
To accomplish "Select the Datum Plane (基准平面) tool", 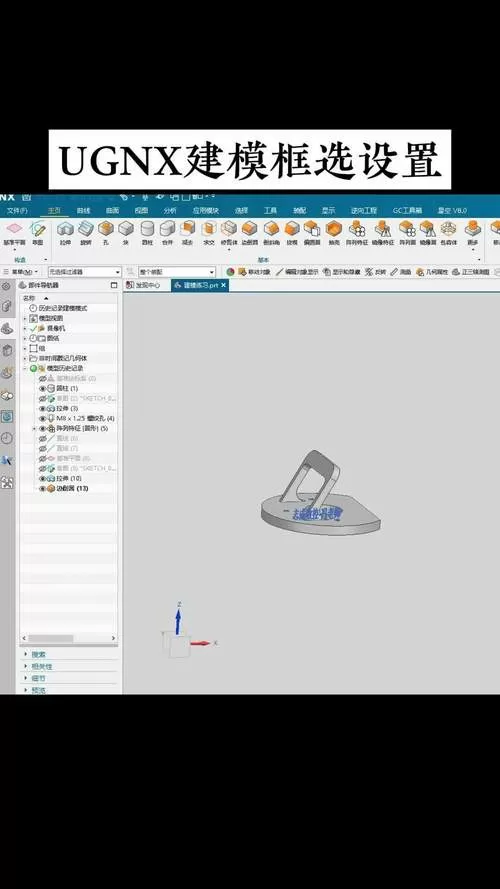I will pos(14,233).
